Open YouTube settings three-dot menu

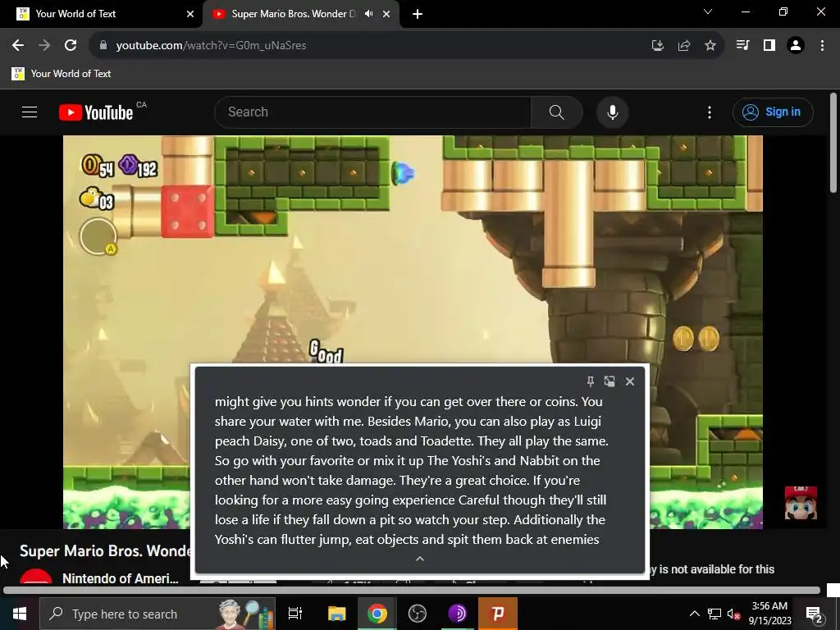(710, 112)
